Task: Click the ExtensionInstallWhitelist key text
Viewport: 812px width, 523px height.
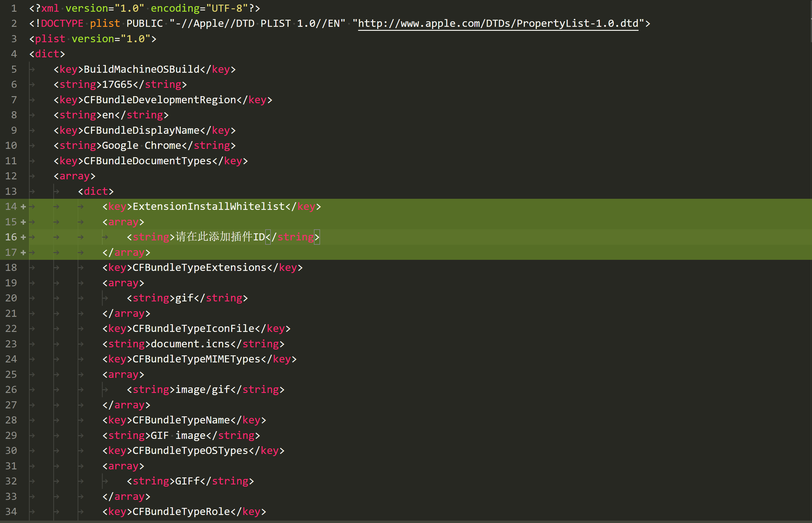Action: click(209, 206)
